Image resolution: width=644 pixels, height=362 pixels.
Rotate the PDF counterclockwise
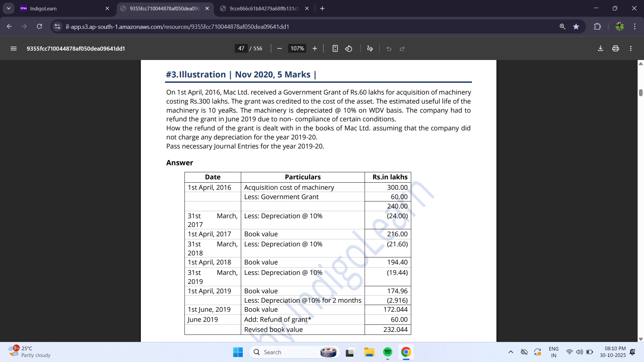click(349, 49)
